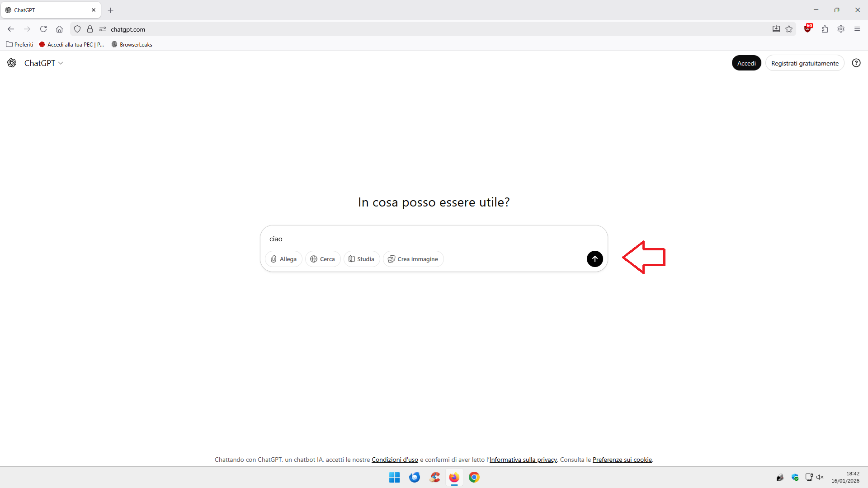Focus the message input containing 'ciao'
The height and width of the screenshot is (488, 868).
pos(434,239)
